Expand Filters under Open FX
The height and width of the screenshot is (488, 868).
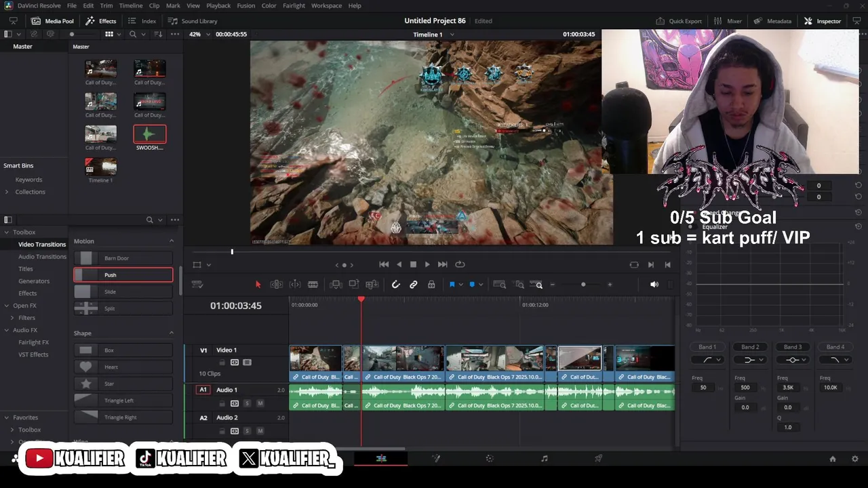click(12, 318)
